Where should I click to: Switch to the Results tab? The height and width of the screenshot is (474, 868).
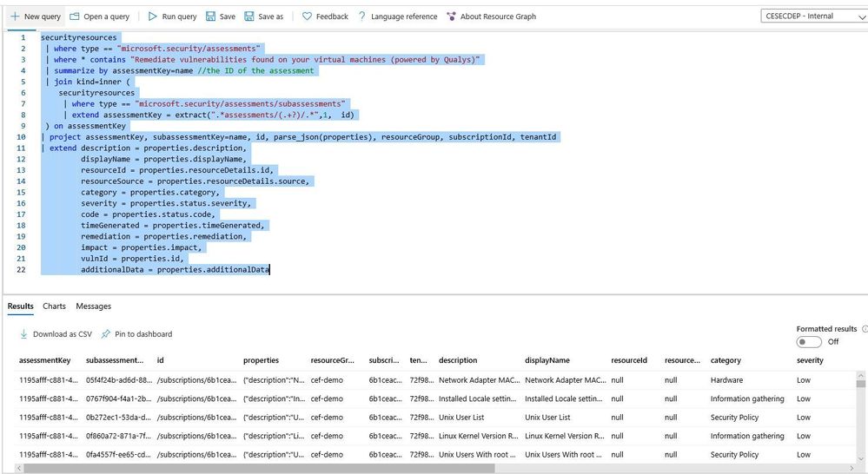[21, 306]
